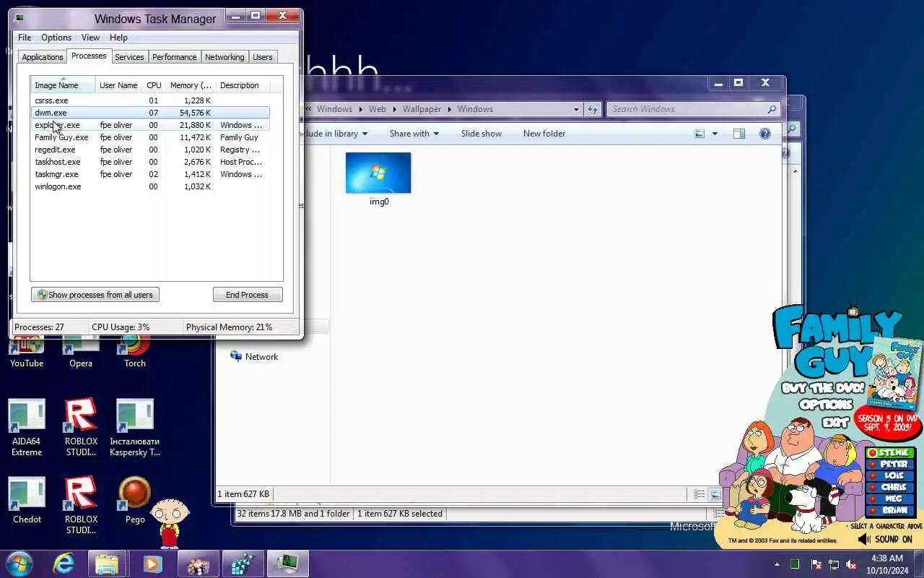Select the Chedot desktop icon
The width and height of the screenshot is (924, 578).
[x=27, y=500]
